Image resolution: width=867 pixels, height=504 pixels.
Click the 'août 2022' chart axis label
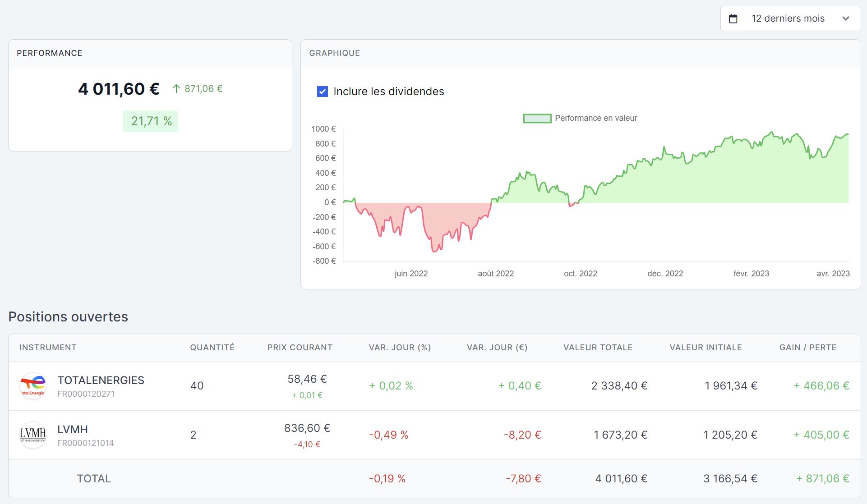pos(496,274)
